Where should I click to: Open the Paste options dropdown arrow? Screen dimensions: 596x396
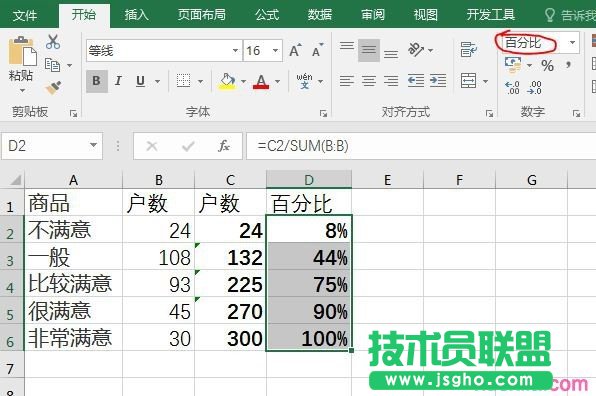point(22,90)
